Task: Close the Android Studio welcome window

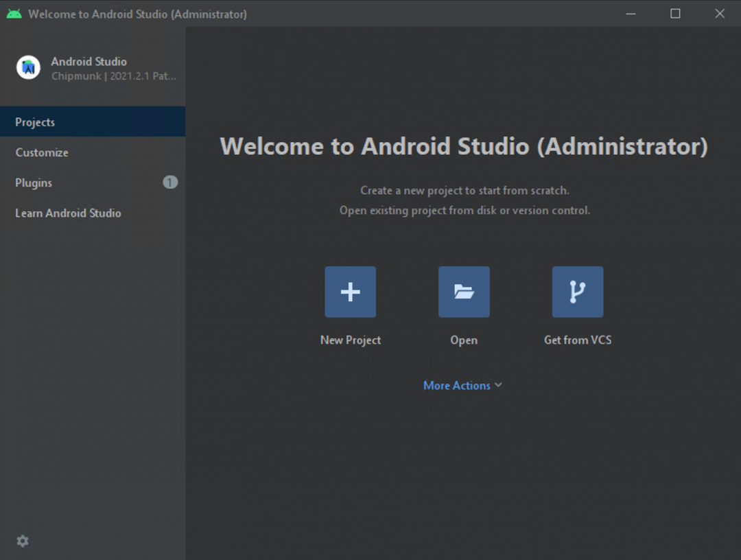Action: 720,14
